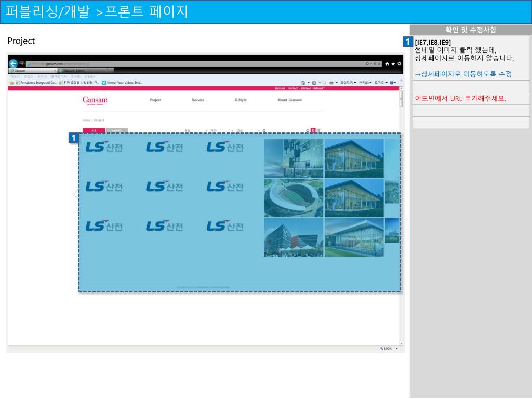Open the IE tools gear icon
Viewport: 532px width, 399px height.
[400, 64]
